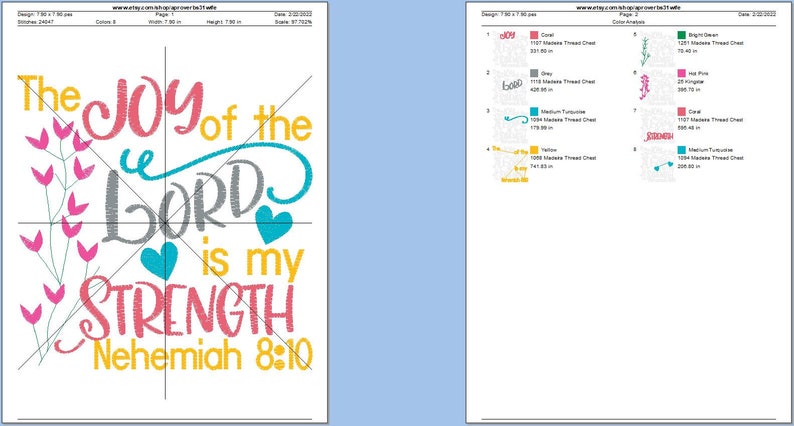Click the Bright Green swatch for color 5
Screen dimensions: 794x426
pyautogui.click(x=682, y=35)
